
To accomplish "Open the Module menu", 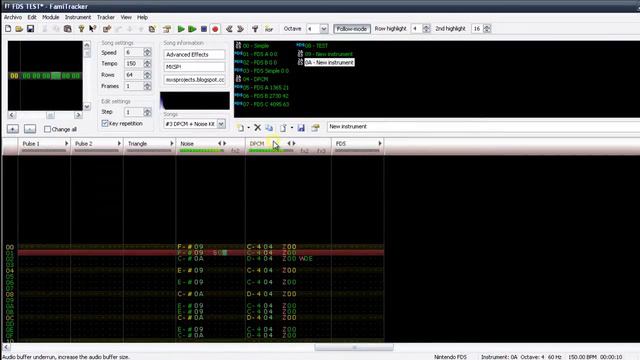I will point(51,17).
